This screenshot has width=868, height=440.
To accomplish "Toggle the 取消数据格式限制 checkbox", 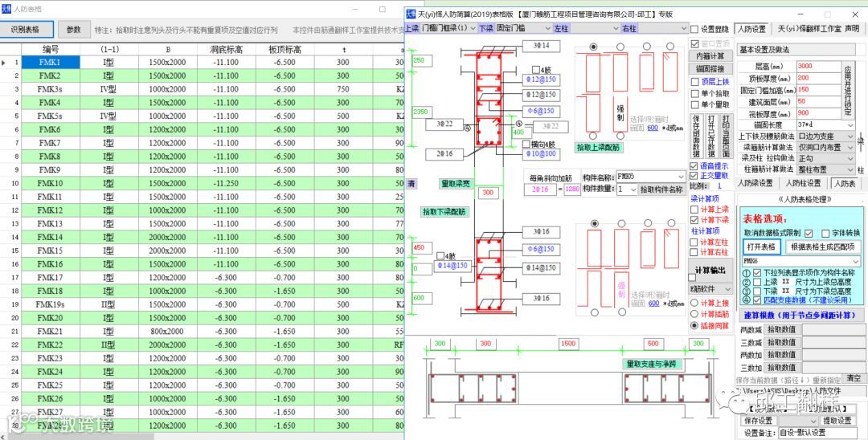I will (809, 233).
